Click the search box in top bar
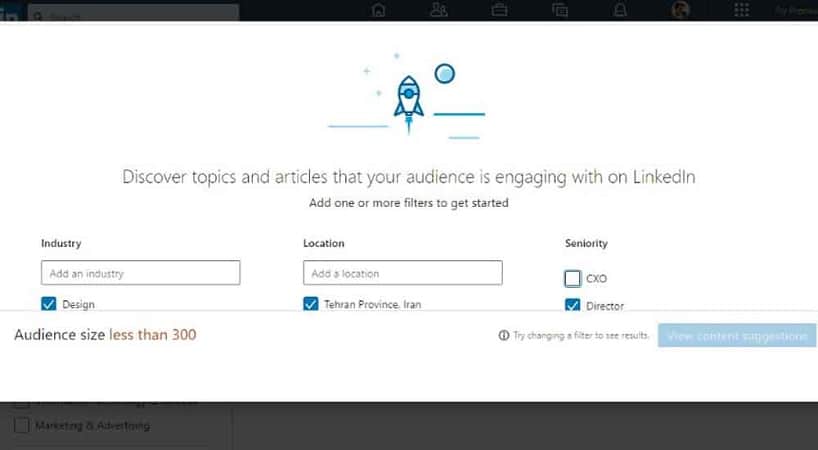This screenshot has height=450, width=818. click(134, 13)
